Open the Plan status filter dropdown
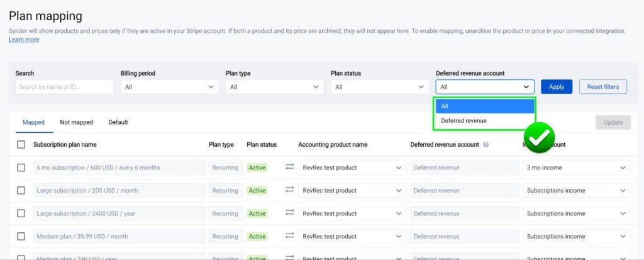 point(379,87)
